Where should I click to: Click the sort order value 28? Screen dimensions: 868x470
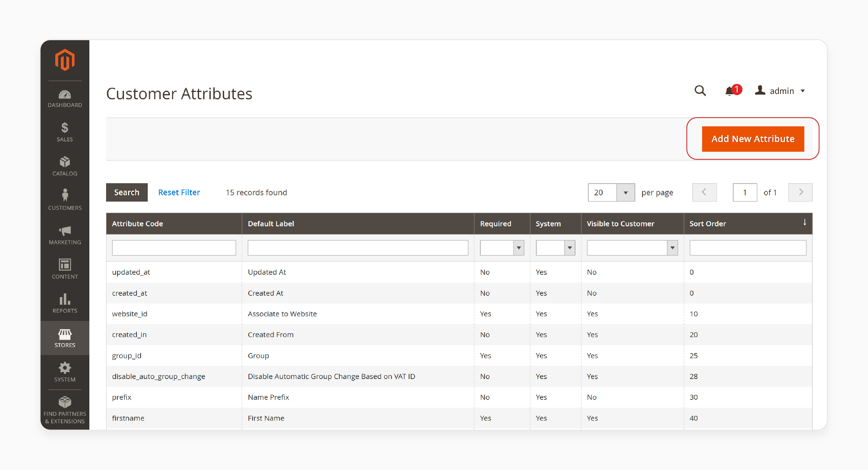click(x=693, y=376)
